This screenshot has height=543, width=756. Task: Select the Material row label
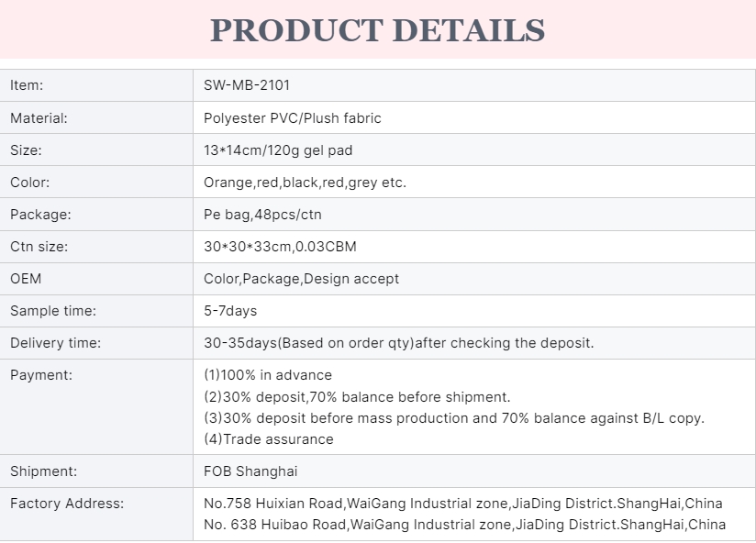tap(39, 117)
